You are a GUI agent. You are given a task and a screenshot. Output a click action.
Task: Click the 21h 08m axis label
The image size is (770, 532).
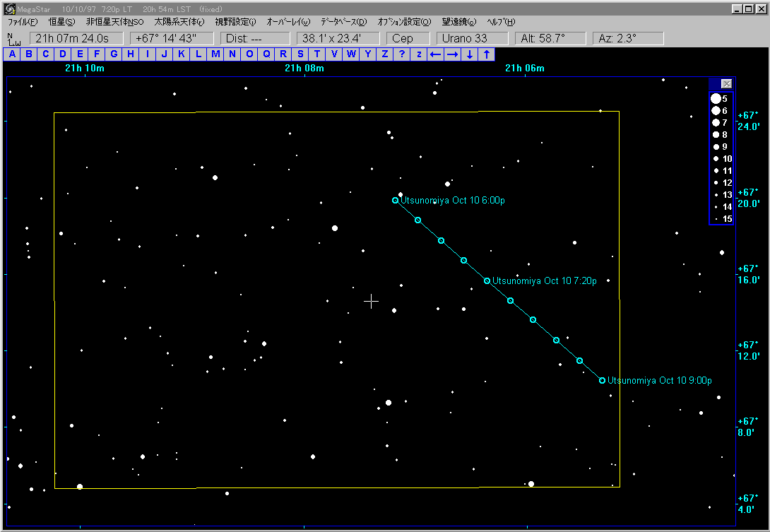[x=304, y=69]
